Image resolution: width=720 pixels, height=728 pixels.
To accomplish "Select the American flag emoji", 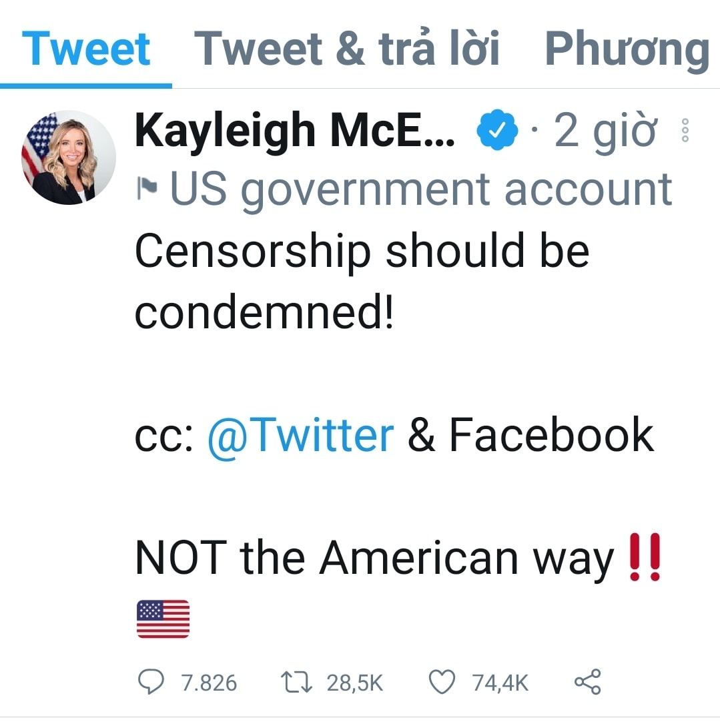I will tap(163, 619).
